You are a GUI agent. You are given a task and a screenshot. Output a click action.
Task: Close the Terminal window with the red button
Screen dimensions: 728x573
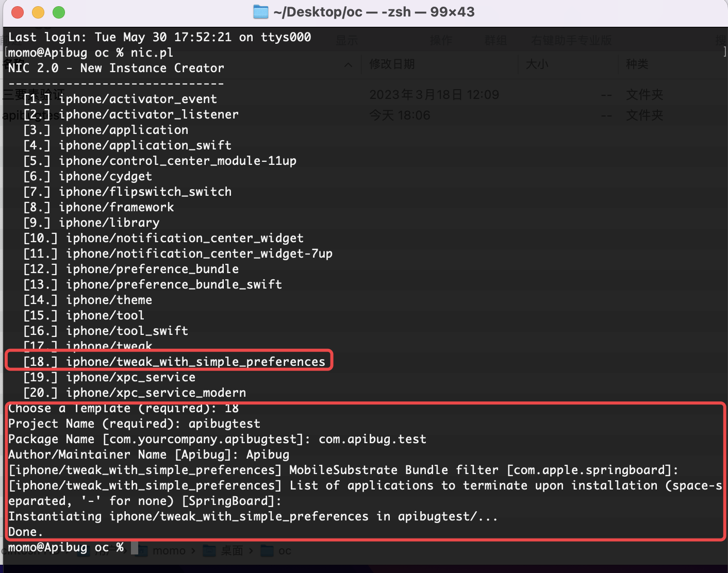click(18, 12)
